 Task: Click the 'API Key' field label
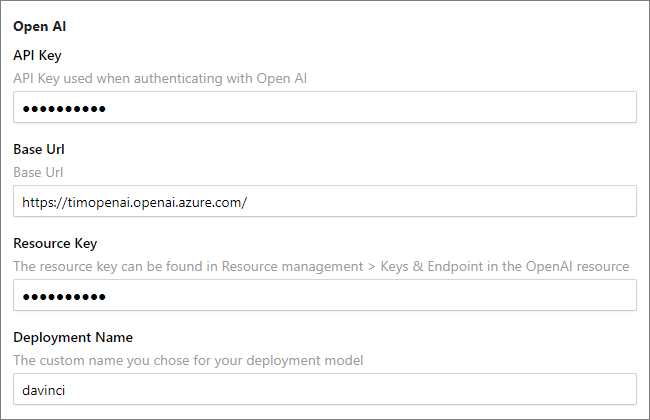coord(37,56)
